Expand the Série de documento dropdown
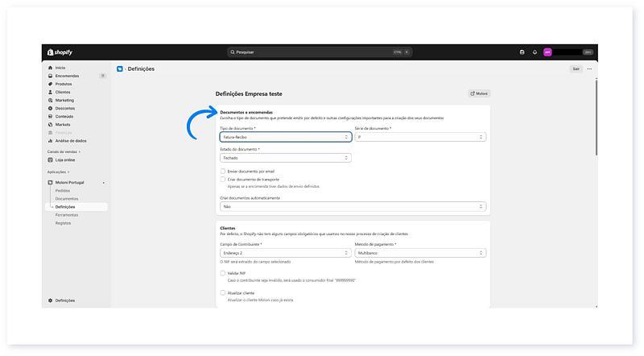 tap(419, 137)
